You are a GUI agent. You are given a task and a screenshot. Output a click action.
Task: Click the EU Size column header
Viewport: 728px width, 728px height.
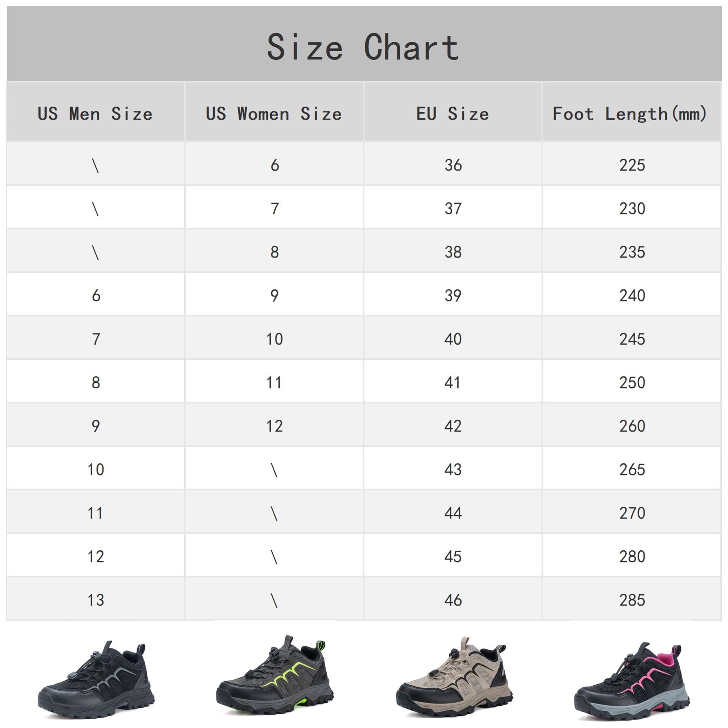click(453, 114)
